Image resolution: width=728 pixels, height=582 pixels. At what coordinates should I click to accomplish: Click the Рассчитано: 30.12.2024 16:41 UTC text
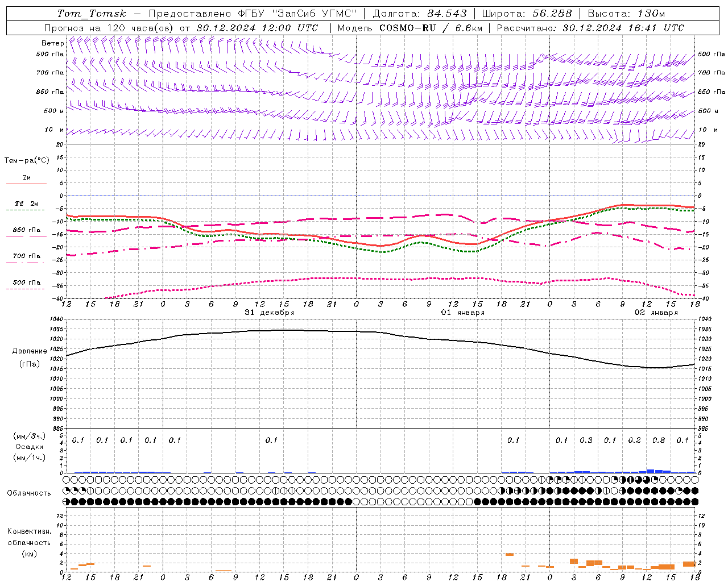click(590, 28)
